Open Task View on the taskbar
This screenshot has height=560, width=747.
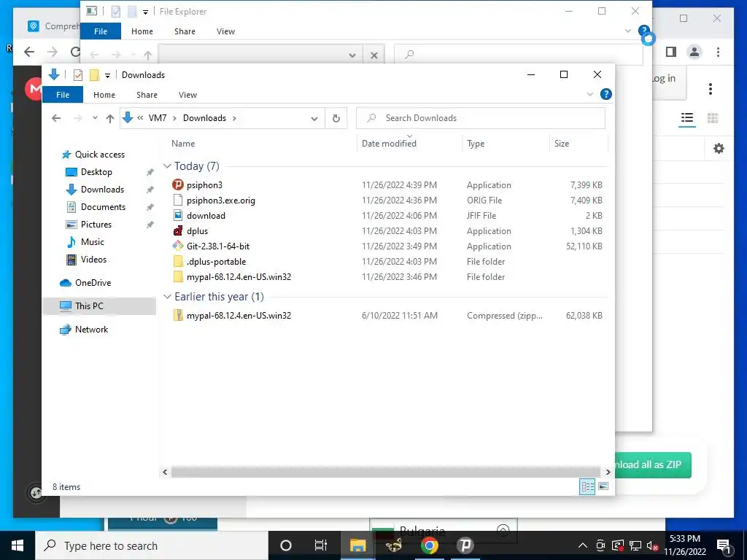(x=321, y=545)
